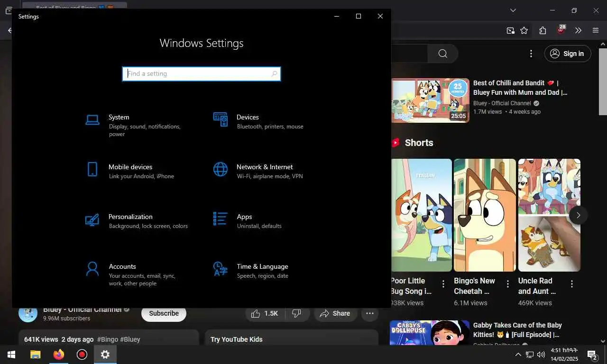This screenshot has width=607, height=364.
Task: Bookmark page with Firefox star icon
Action: [524, 30]
